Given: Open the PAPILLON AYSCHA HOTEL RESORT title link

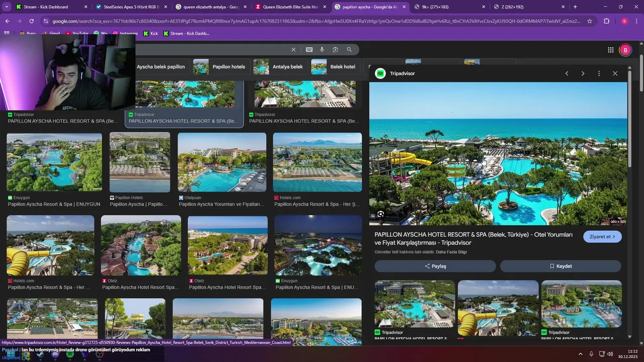Looking at the screenshot, I should [473, 239].
